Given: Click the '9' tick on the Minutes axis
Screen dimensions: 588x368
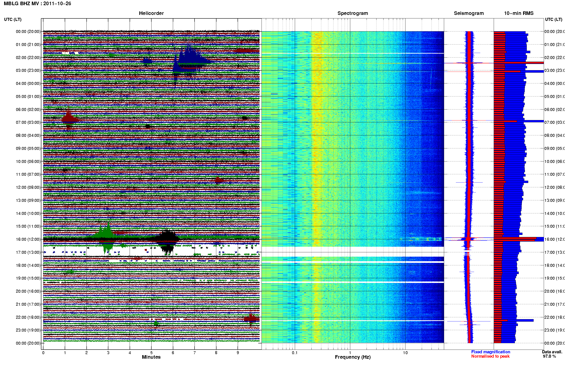Looking at the screenshot, I should click(x=238, y=353).
